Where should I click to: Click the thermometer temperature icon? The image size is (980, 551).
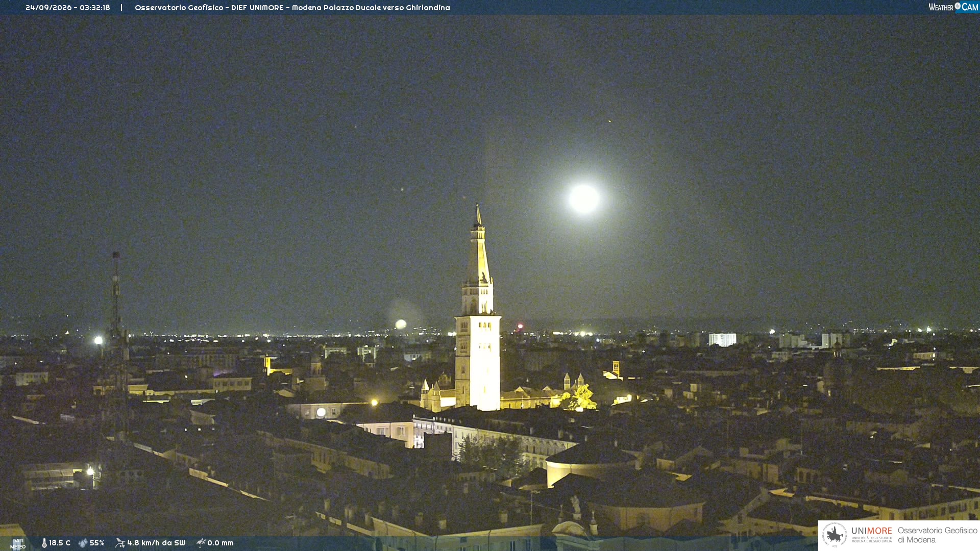pyautogui.click(x=44, y=543)
